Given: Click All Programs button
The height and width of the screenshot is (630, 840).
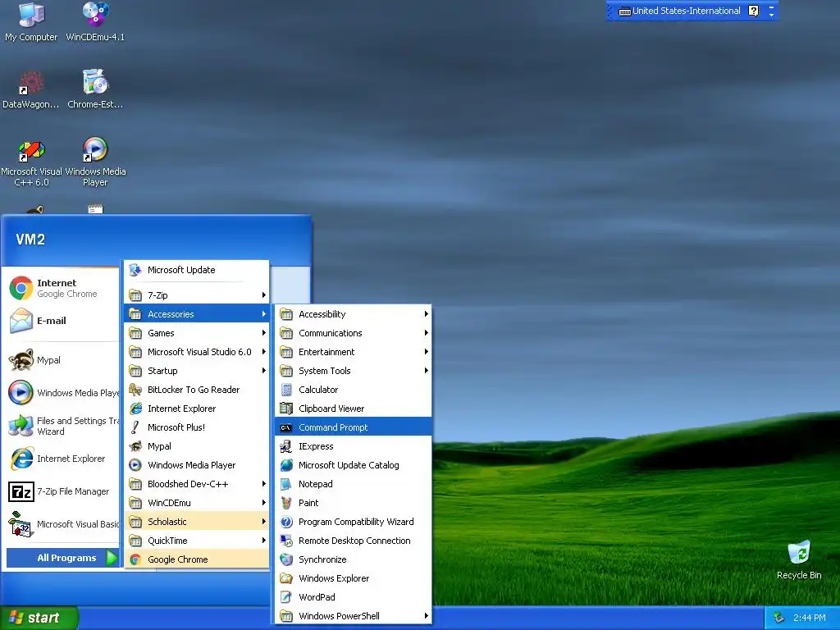Looking at the screenshot, I should (62, 558).
